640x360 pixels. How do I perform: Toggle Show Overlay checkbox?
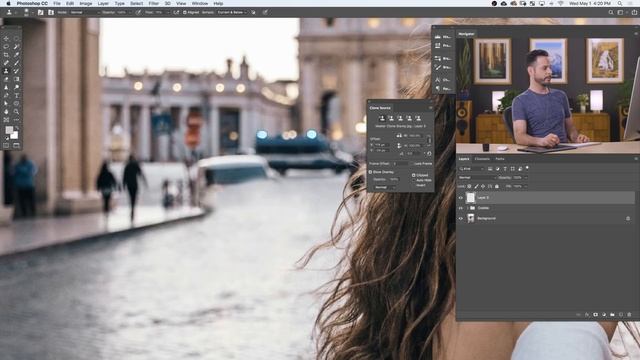370,172
